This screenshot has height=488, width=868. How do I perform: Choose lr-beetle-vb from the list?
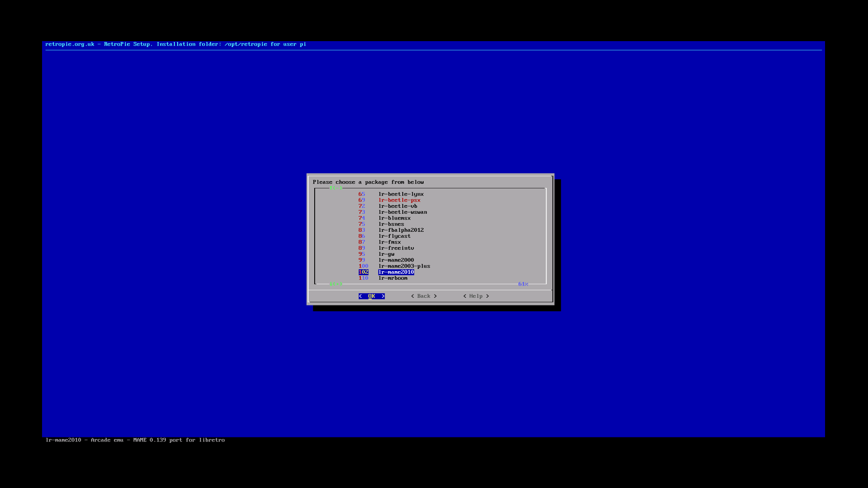[x=398, y=206]
